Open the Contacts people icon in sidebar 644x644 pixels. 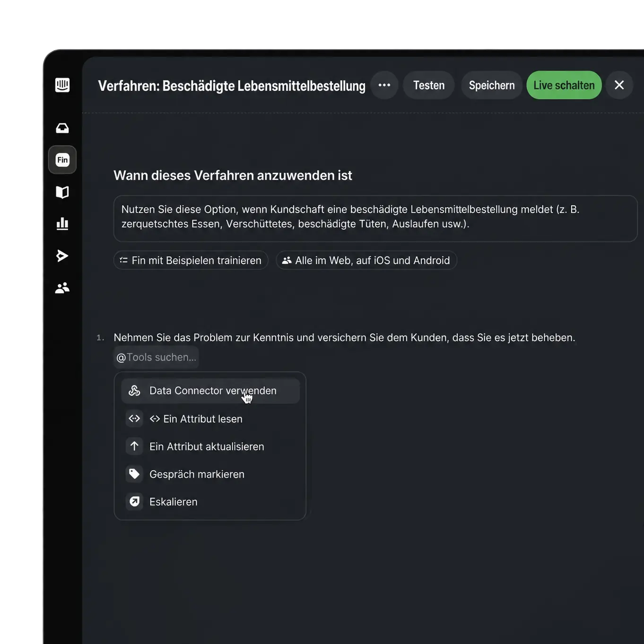(x=62, y=287)
